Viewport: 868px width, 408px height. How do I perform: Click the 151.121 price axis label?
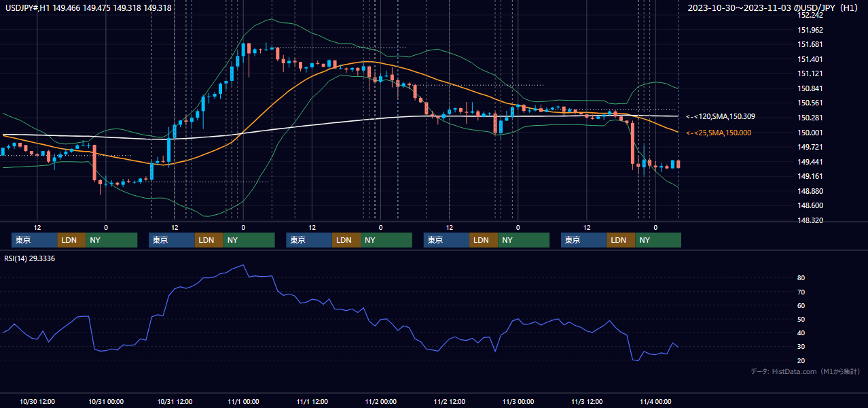(810, 73)
